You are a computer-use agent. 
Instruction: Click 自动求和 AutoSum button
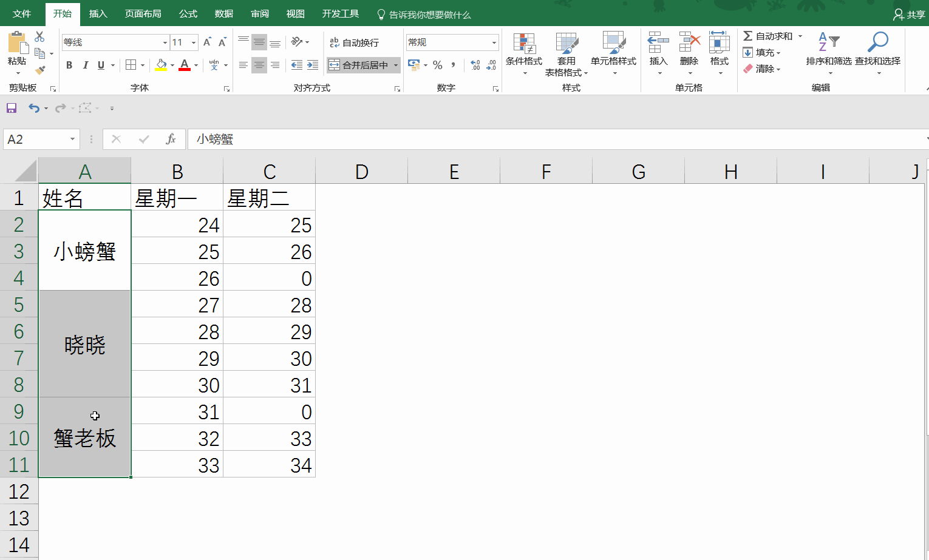pos(768,36)
